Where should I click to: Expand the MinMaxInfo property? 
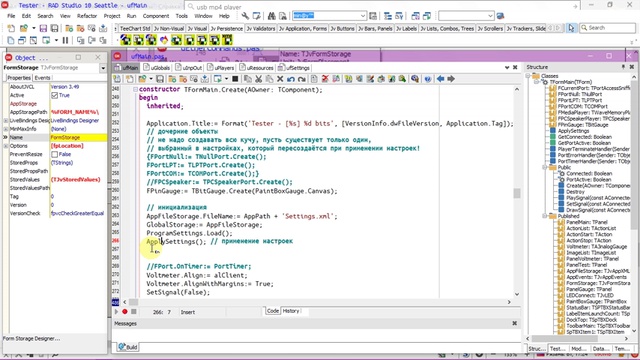point(6,129)
